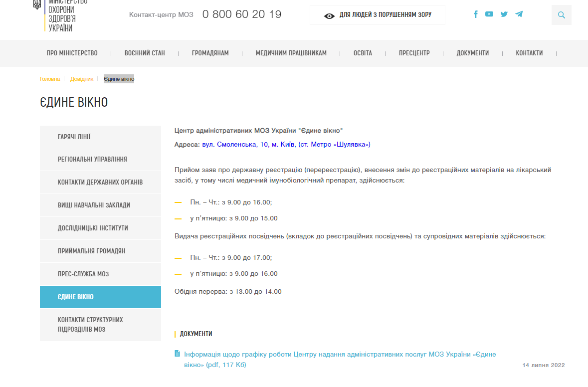Click the ДОКУМЕНТИ section heading
The image size is (588, 387).
196,334
